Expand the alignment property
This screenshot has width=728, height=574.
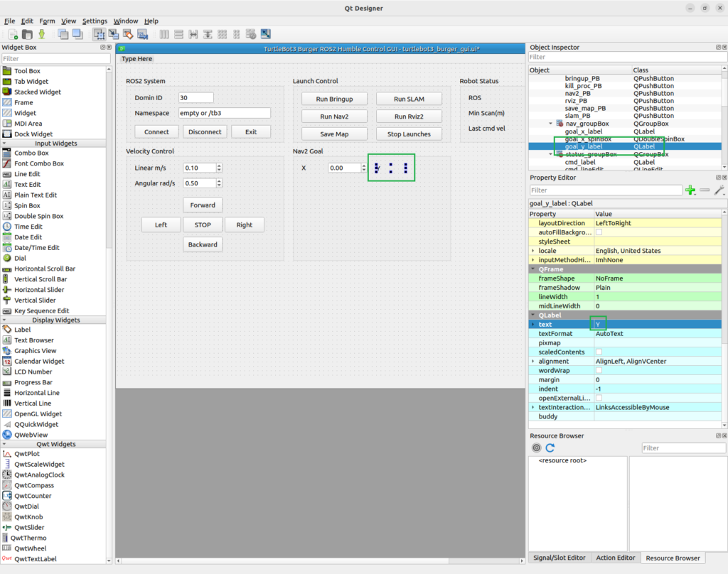point(533,361)
